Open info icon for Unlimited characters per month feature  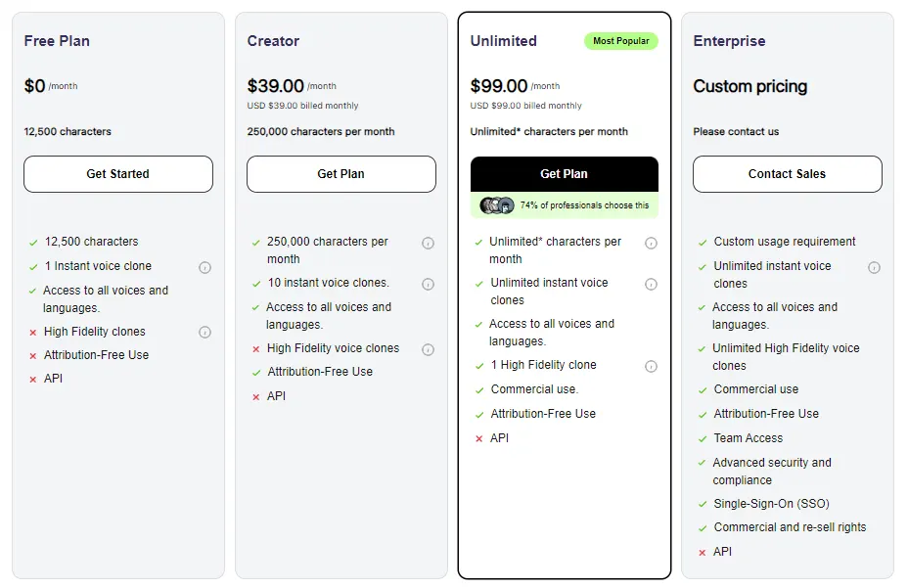coord(651,244)
